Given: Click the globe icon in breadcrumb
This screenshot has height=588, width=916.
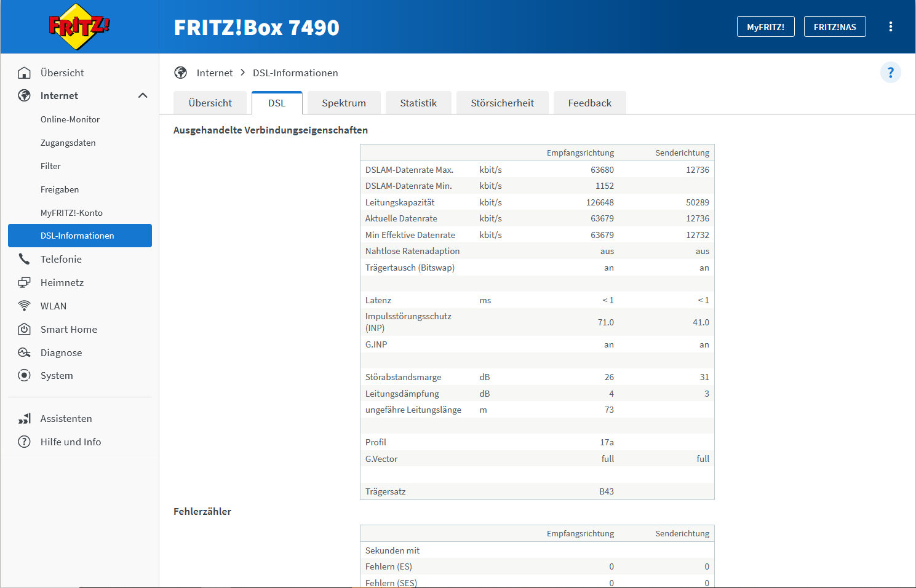Looking at the screenshot, I should pos(180,73).
